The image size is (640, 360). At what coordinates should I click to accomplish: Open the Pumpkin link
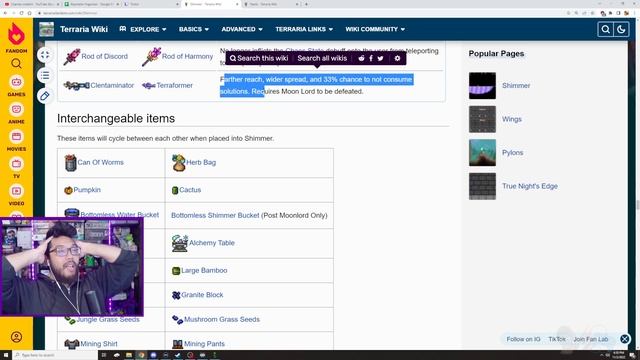point(87,190)
